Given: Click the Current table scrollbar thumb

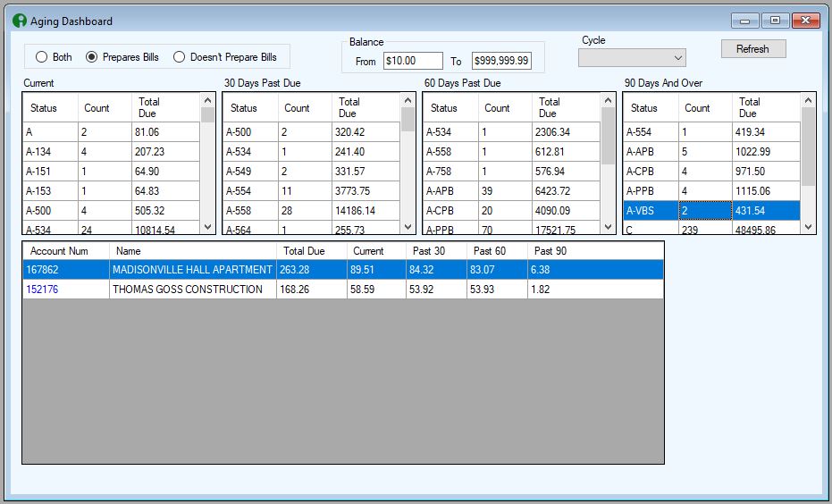Looking at the screenshot, I should click(x=207, y=115).
